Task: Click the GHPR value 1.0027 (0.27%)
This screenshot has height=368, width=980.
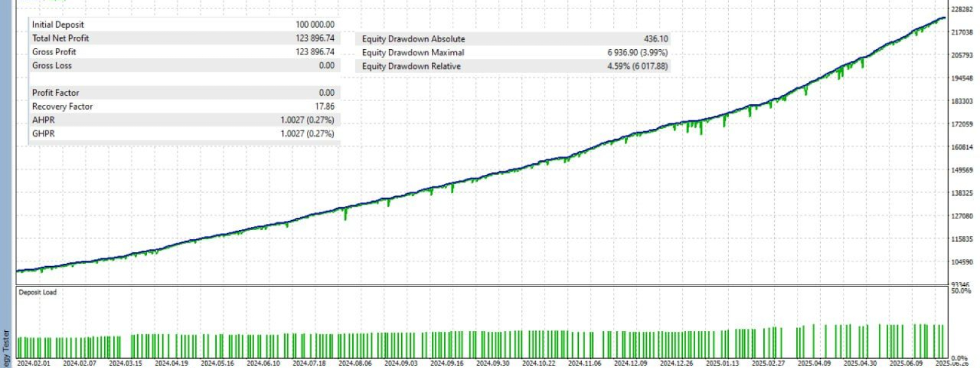Action: [x=307, y=133]
